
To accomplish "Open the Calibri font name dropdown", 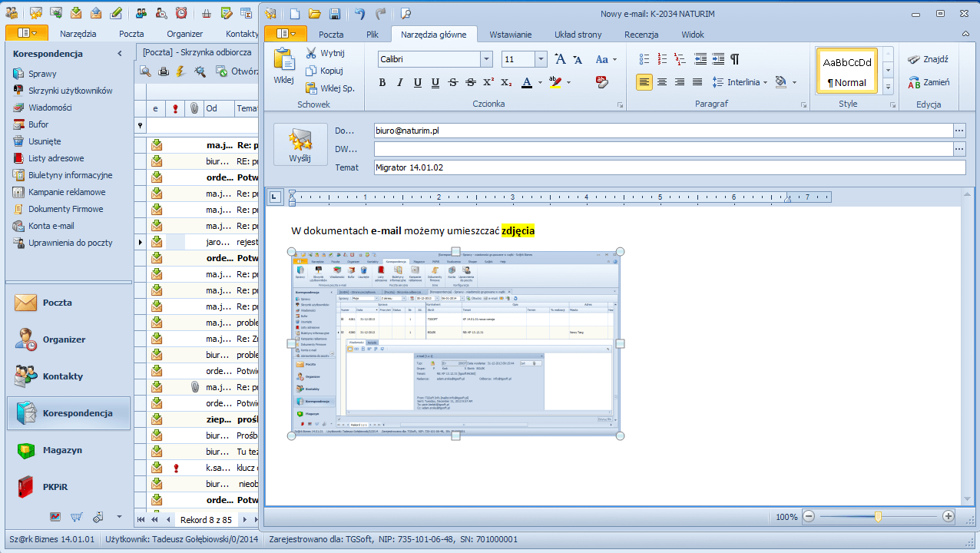I will 486,59.
